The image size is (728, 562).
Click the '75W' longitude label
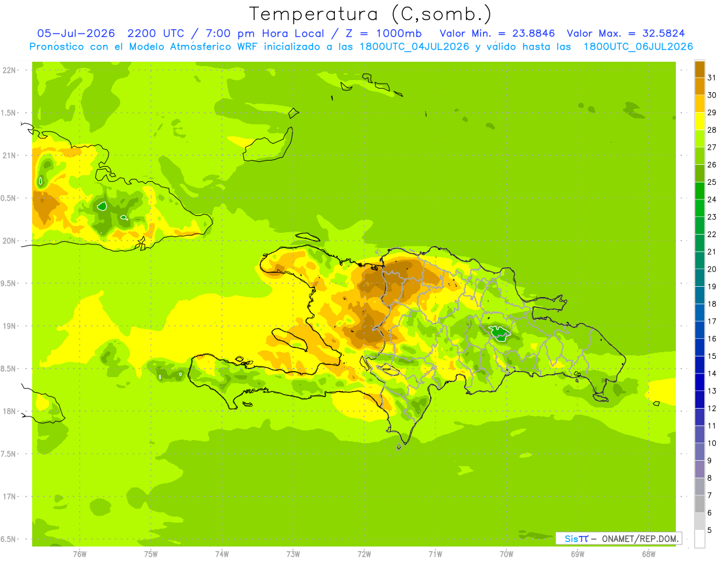[x=151, y=554]
